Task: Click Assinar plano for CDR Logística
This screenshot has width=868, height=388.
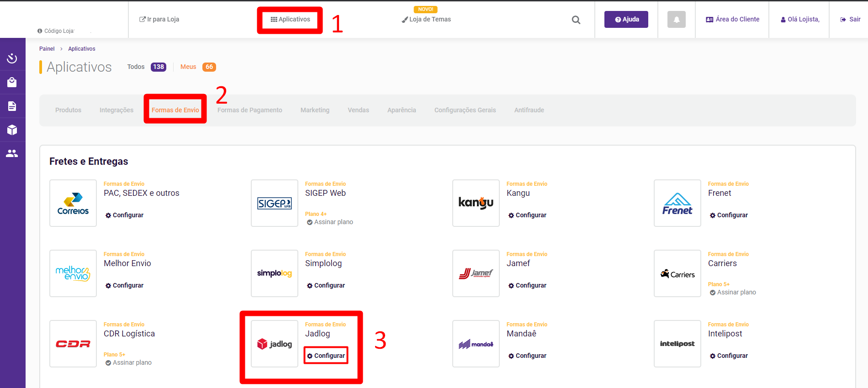Action: click(128, 362)
